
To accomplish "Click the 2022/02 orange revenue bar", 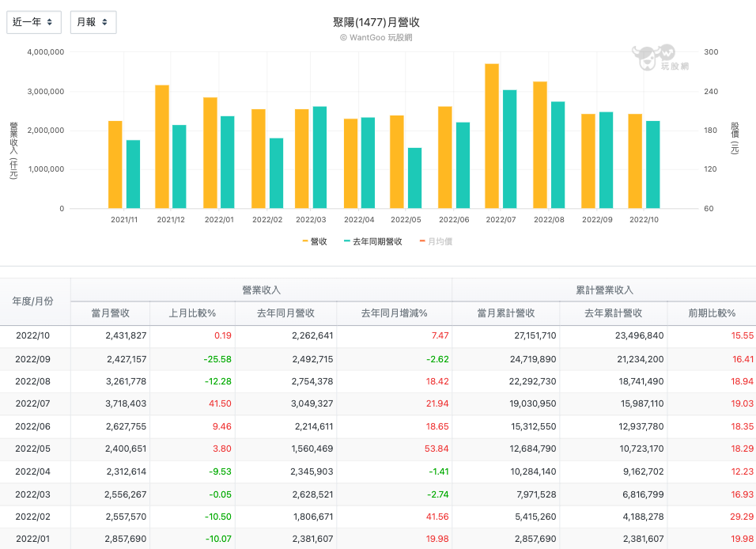I will [x=259, y=159].
